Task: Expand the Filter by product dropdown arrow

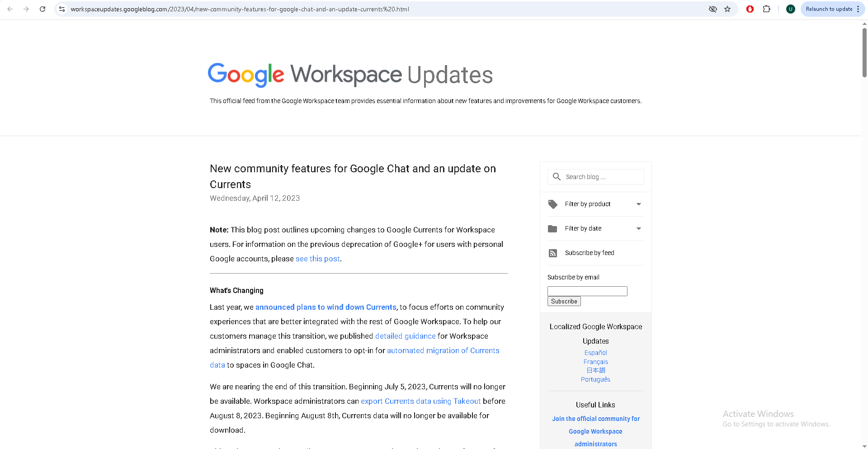Action: 639,204
